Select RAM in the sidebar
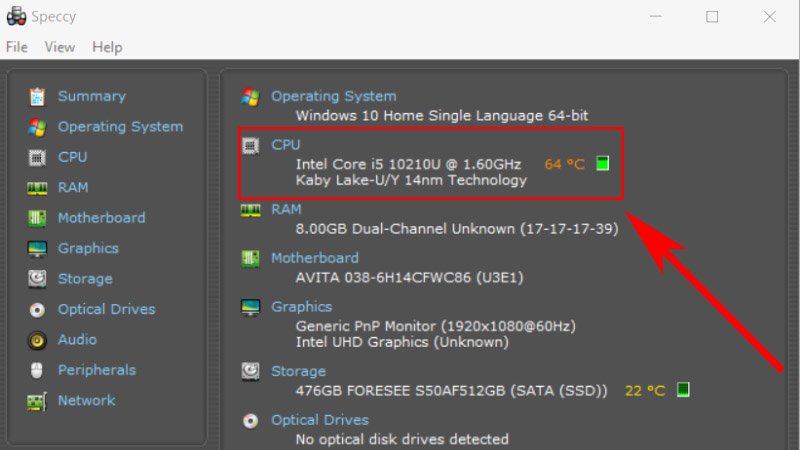 (73, 187)
